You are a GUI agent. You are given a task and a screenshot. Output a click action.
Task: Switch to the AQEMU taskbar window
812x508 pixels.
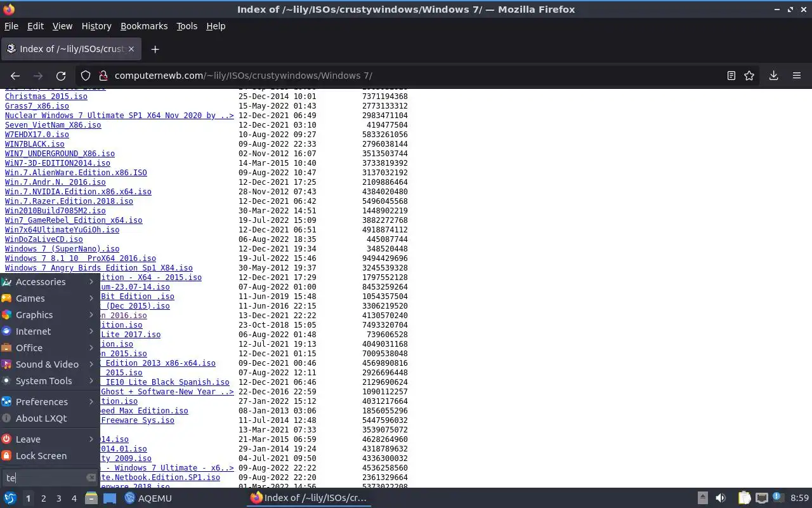(x=148, y=498)
